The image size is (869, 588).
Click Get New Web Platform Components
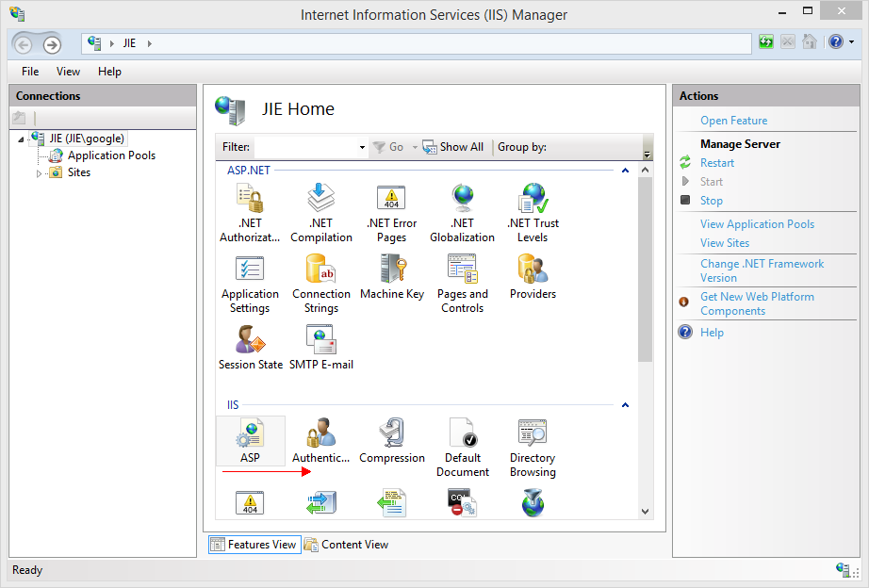click(x=757, y=303)
